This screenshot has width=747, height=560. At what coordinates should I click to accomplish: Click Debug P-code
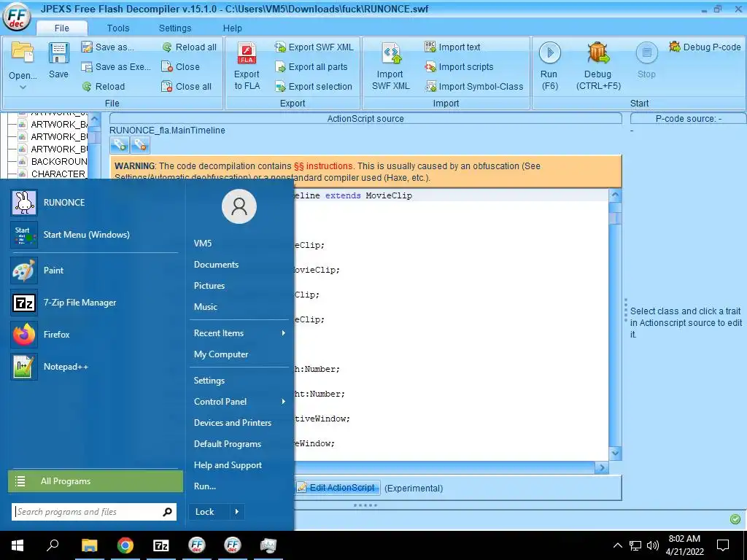pos(705,47)
